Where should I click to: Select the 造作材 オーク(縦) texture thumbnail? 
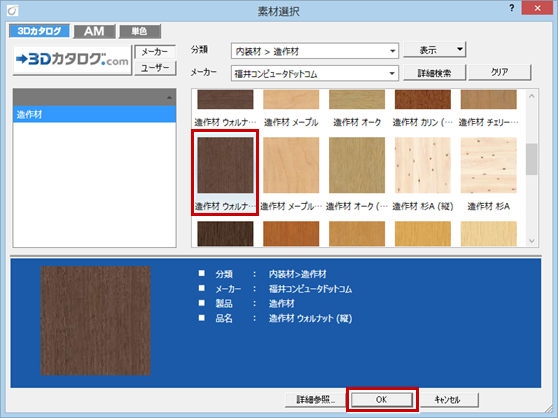coord(357,165)
